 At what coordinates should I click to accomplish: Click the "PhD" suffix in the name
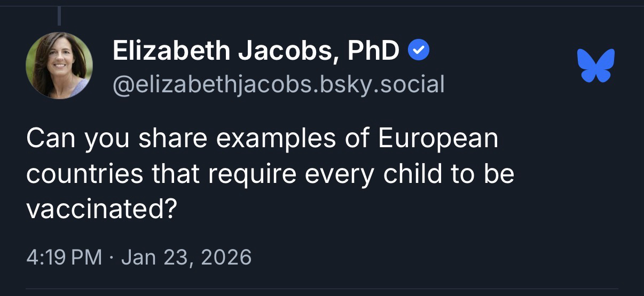pos(373,51)
